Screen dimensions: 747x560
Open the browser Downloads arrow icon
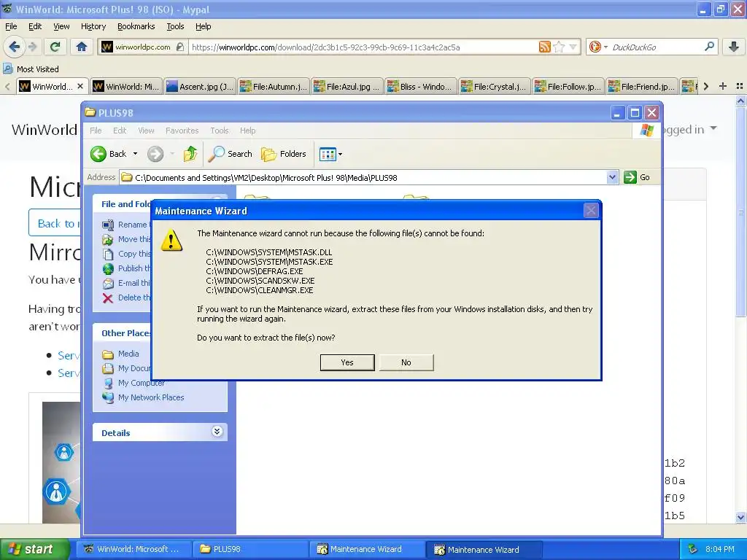[x=734, y=47]
